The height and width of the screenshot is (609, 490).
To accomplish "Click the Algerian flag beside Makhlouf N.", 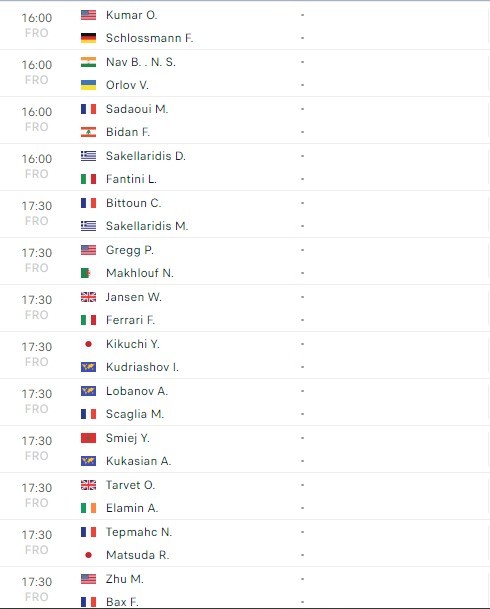I will tap(88, 273).
